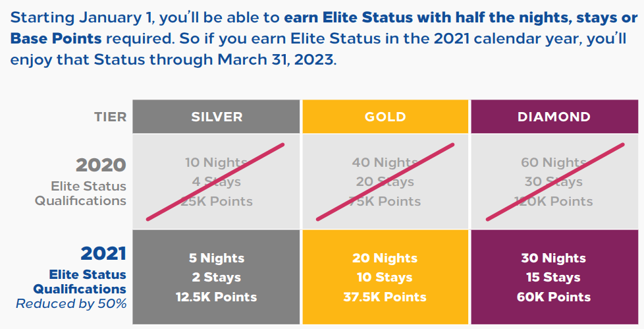Screen dimensions: 644x329
Task: Click the TIER row label
Action: pyautogui.click(x=109, y=117)
